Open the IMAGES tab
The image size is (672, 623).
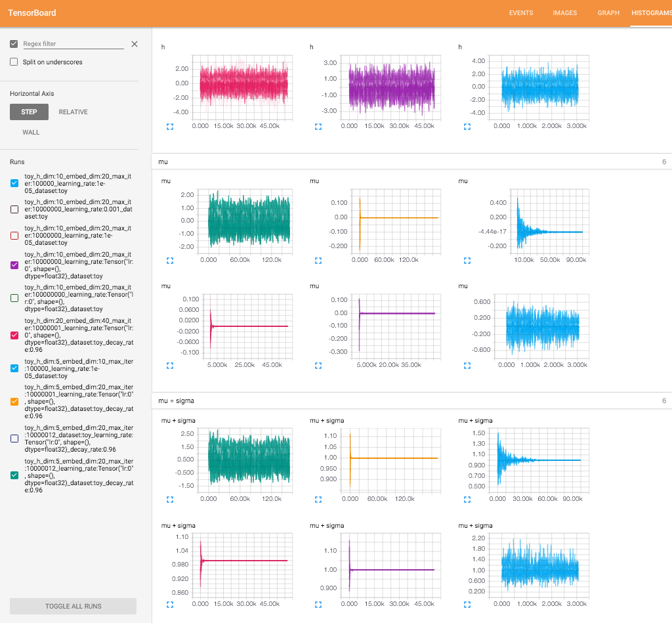click(565, 13)
